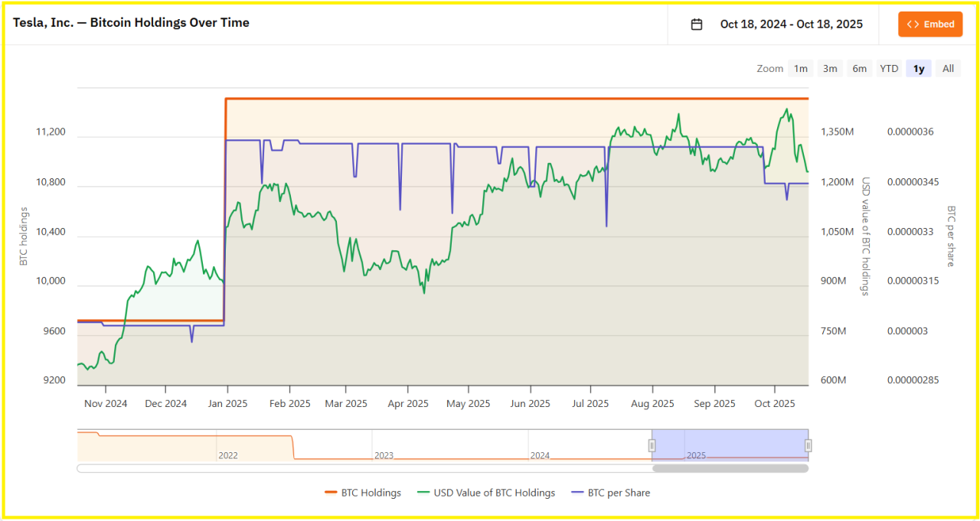Set zoom to 1m

(x=800, y=69)
